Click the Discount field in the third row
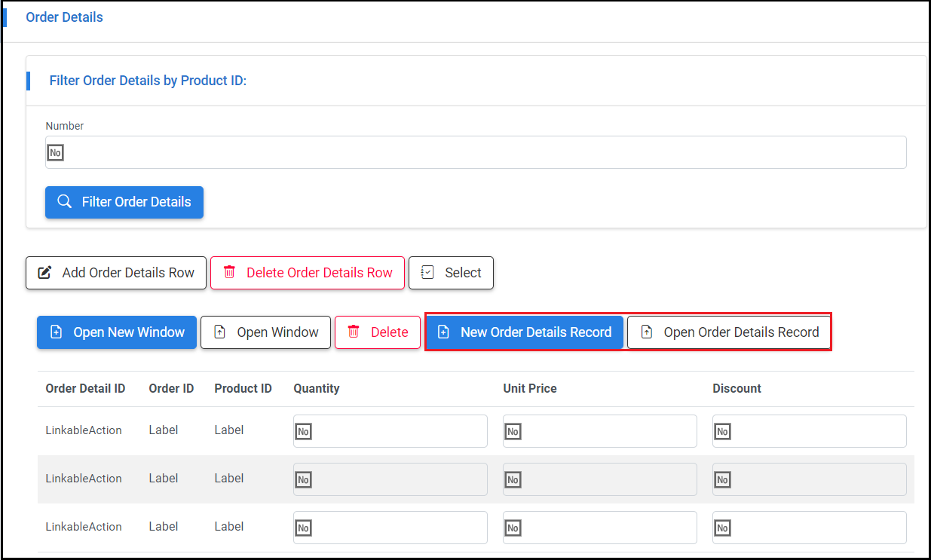The image size is (931, 560). point(810,528)
